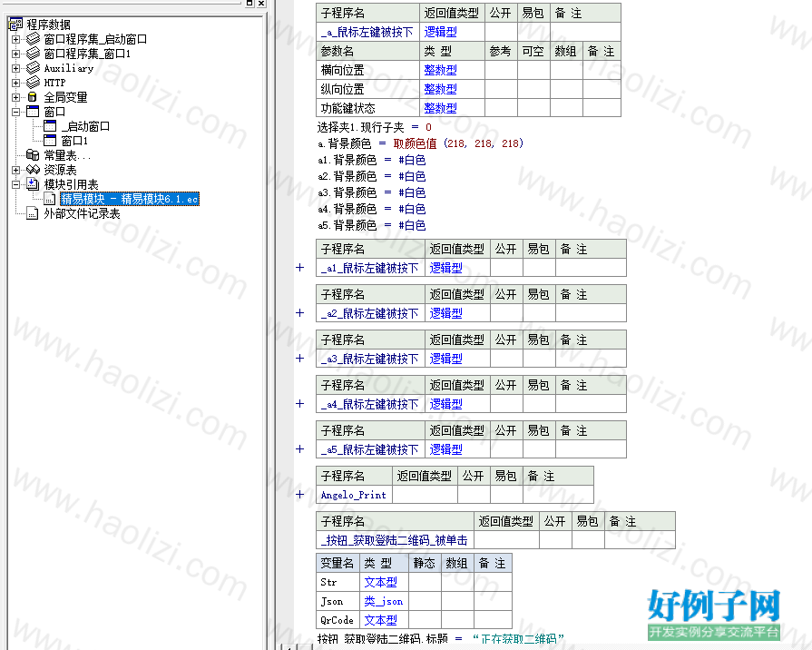
Task: Expand _a1_鼠标左键被按下 subroutine code
Action: click(x=299, y=268)
